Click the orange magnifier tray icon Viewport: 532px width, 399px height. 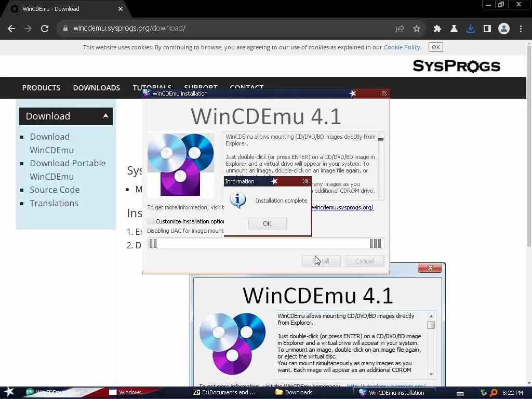(494, 393)
